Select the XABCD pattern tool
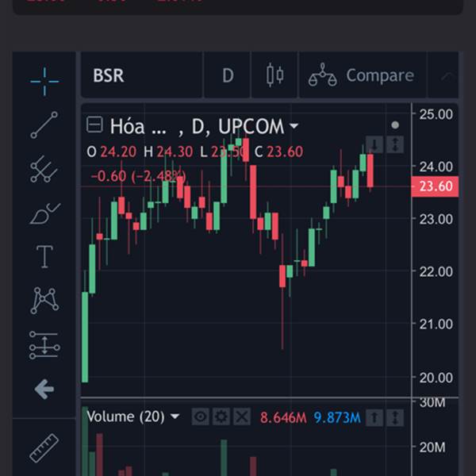The height and width of the screenshot is (476, 476). point(44,300)
